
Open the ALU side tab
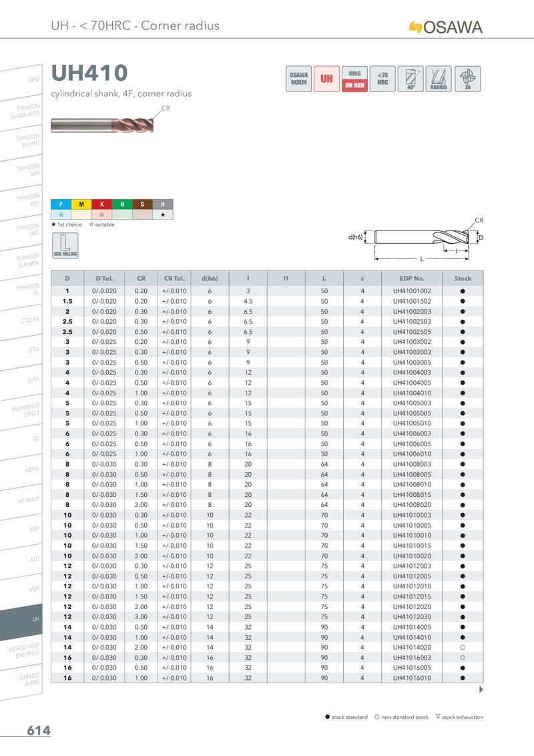[21, 561]
